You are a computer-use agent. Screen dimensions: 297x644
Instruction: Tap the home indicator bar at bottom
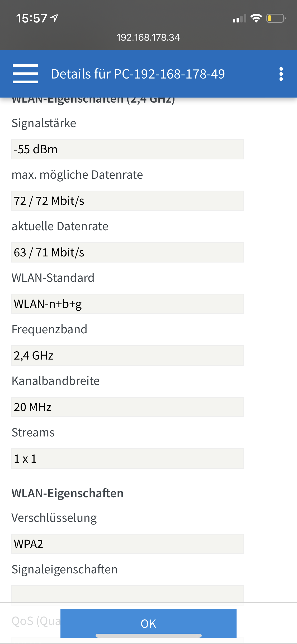click(x=148, y=636)
